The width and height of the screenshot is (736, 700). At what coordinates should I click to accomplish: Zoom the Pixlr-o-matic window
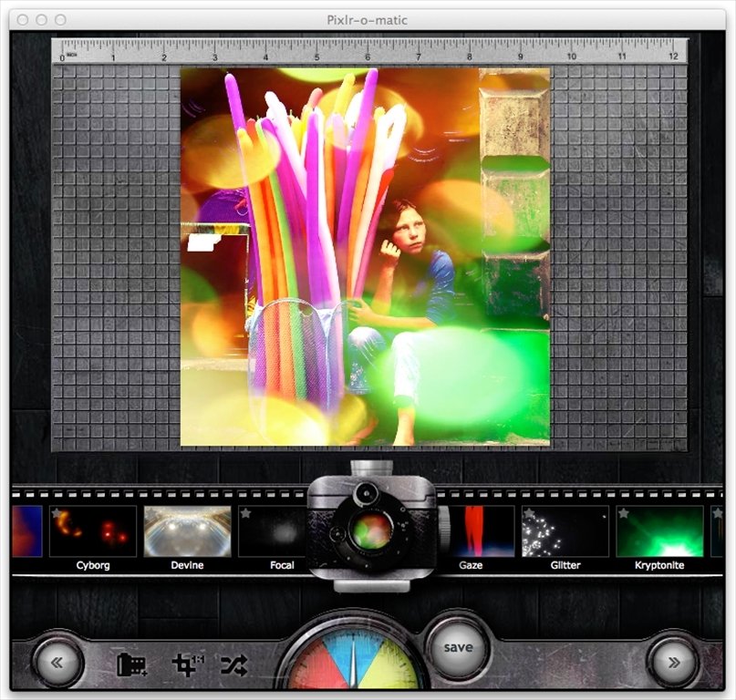[60, 20]
